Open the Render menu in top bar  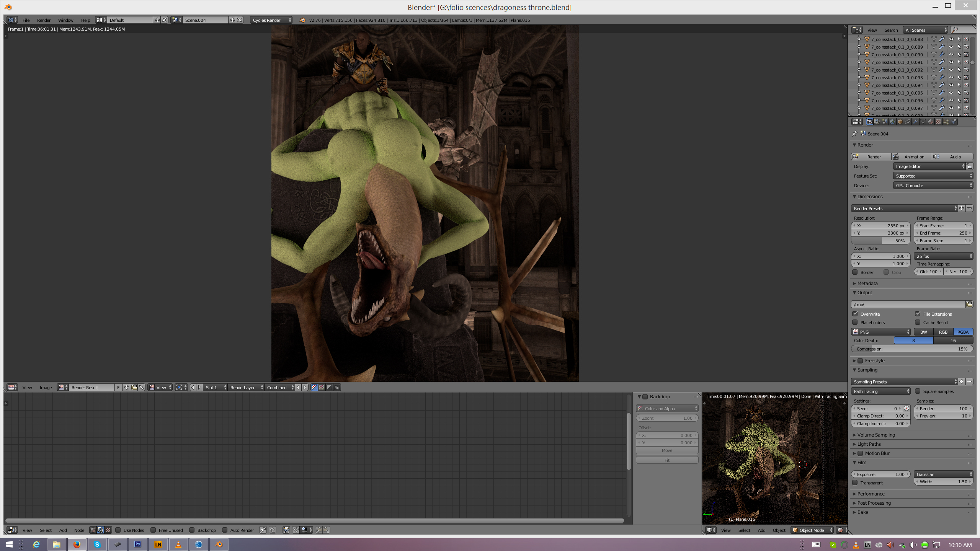[x=44, y=20]
